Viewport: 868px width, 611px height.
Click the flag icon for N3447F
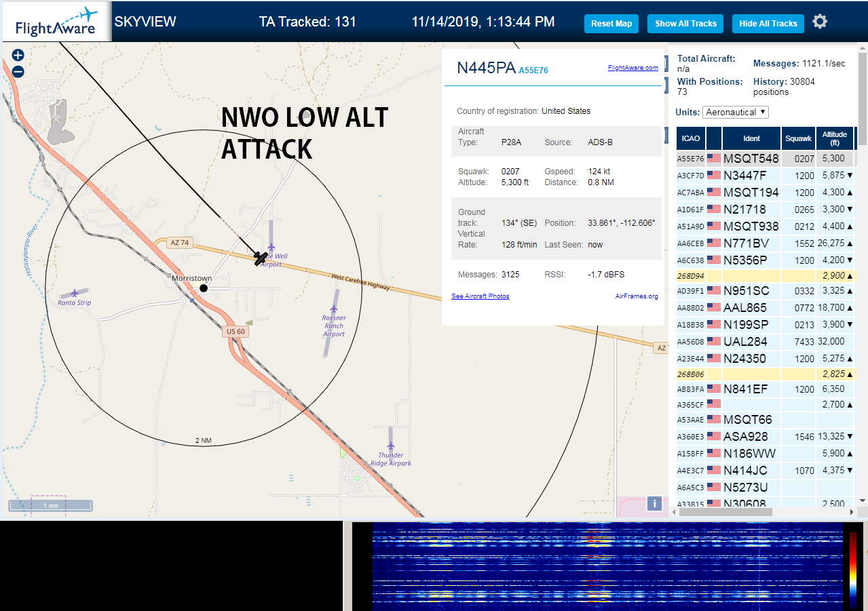tap(714, 175)
